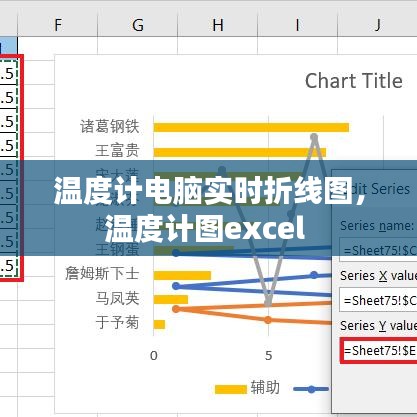
Task: Click the Series X values input field
Action: (x=378, y=300)
